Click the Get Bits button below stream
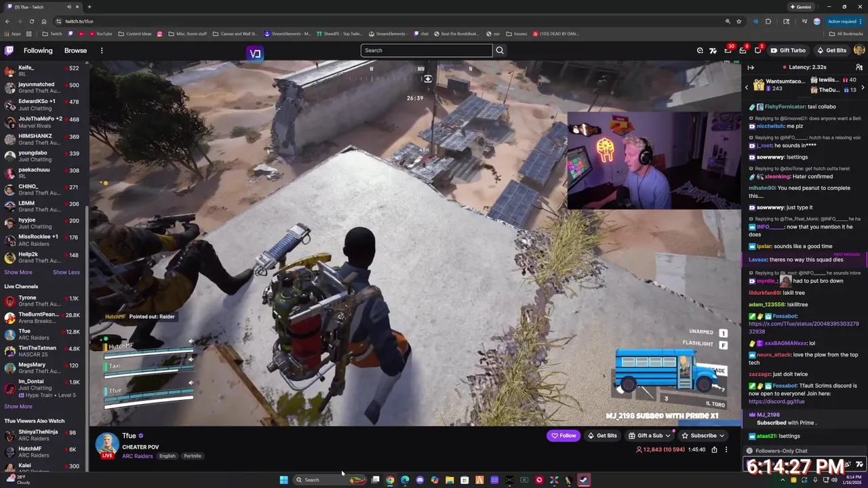868x488 pixels. pyautogui.click(x=602, y=436)
